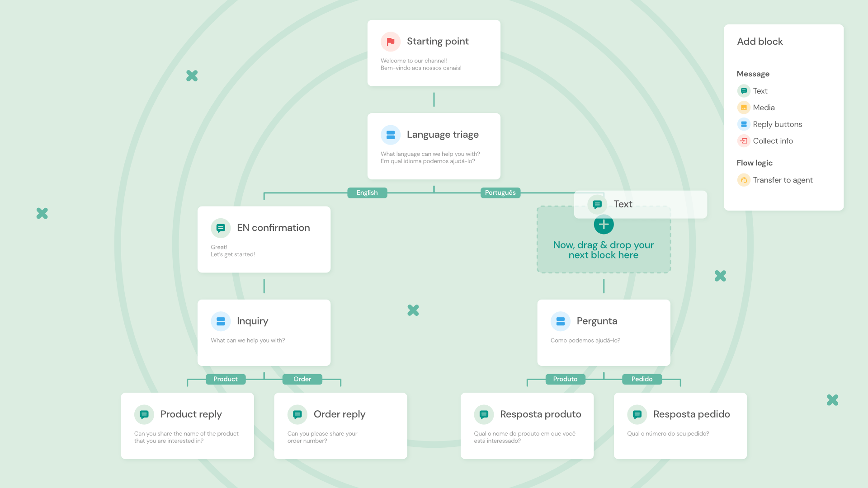Open the Resposta produto block
The width and height of the screenshot is (868, 488).
[527, 426]
